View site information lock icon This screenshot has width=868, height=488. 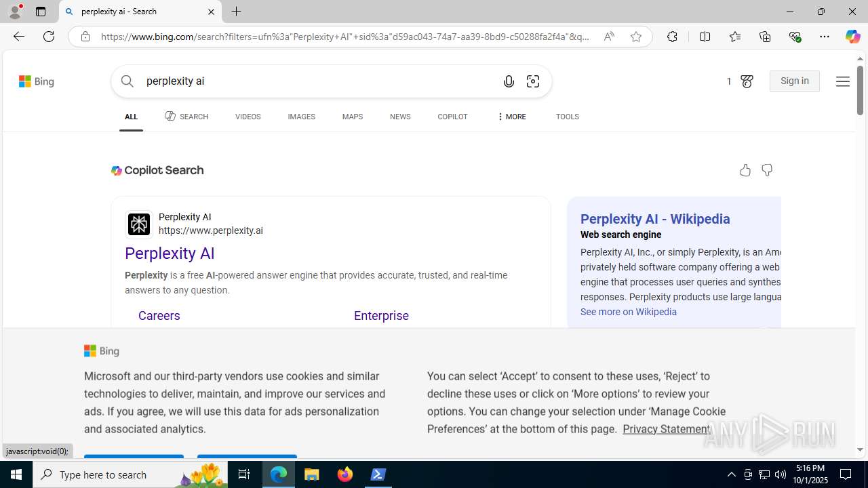coord(85,37)
